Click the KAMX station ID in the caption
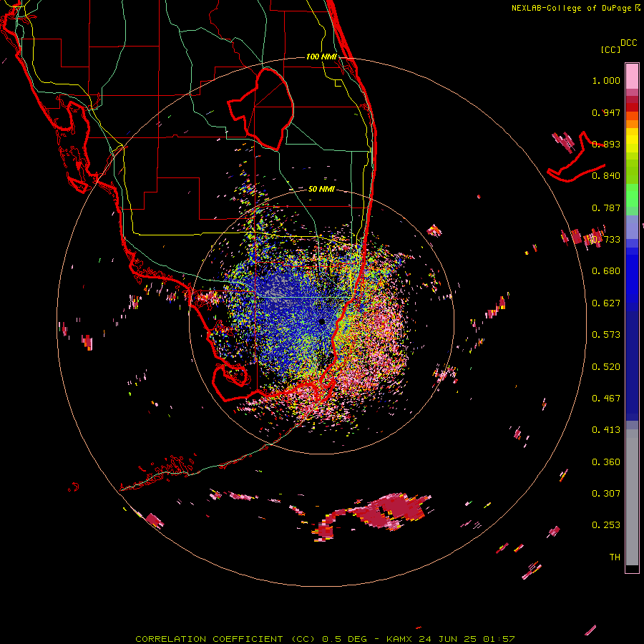The image size is (644, 644). 399,639
